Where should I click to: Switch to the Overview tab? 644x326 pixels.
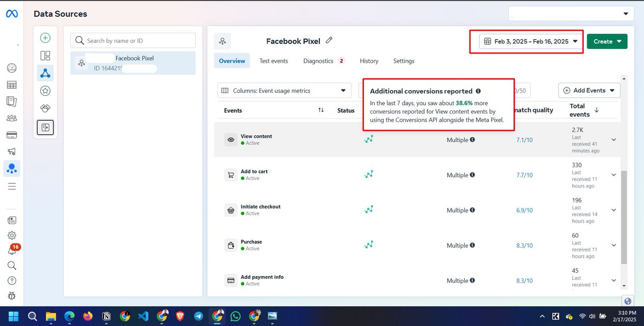pyautogui.click(x=232, y=61)
